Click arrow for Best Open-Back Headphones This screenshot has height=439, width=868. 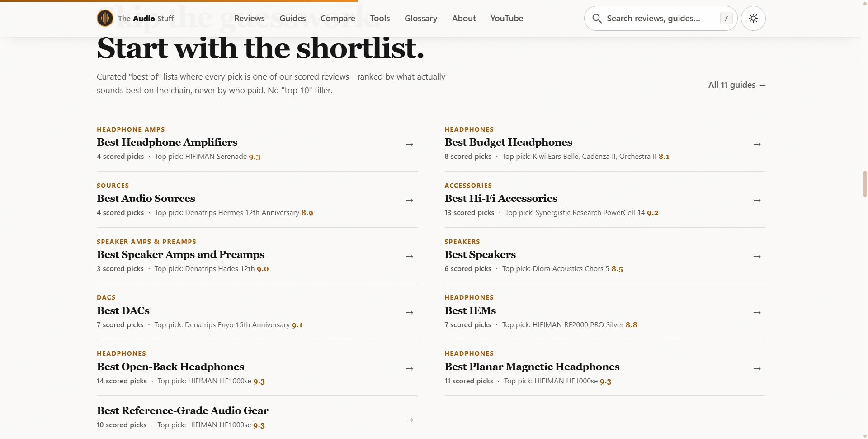(x=410, y=368)
